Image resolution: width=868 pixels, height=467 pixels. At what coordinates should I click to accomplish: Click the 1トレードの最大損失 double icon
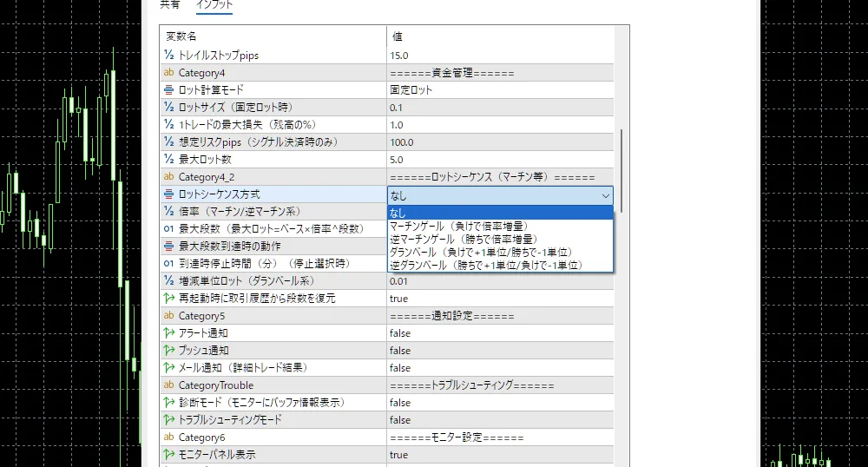(169, 124)
